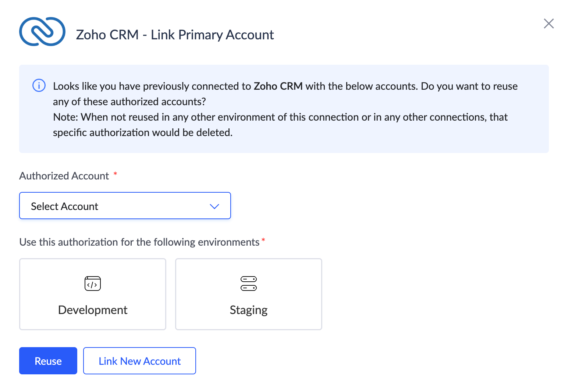Toggle the Development environment card

93,294
